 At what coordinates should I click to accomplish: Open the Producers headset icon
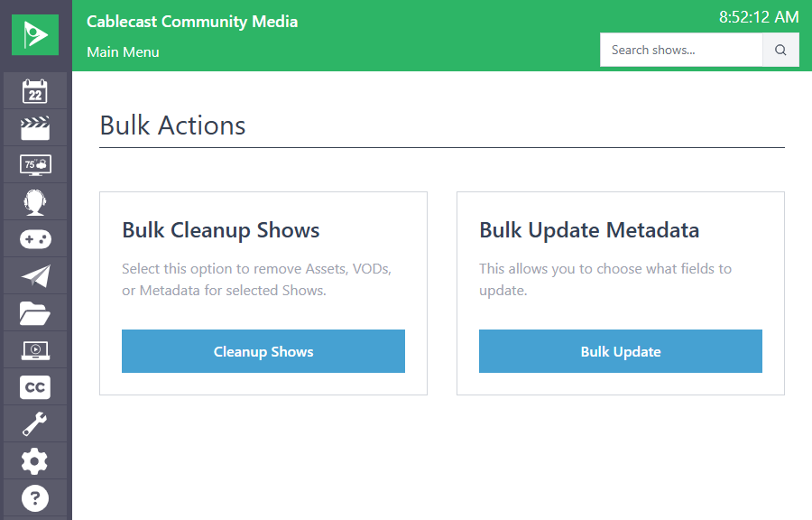pyautogui.click(x=34, y=201)
